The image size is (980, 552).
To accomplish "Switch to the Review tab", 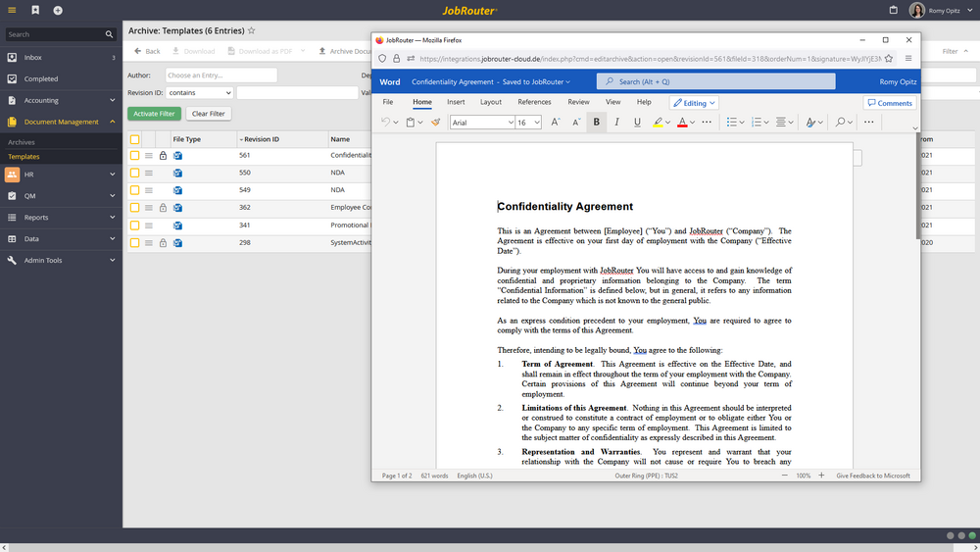I will (578, 102).
